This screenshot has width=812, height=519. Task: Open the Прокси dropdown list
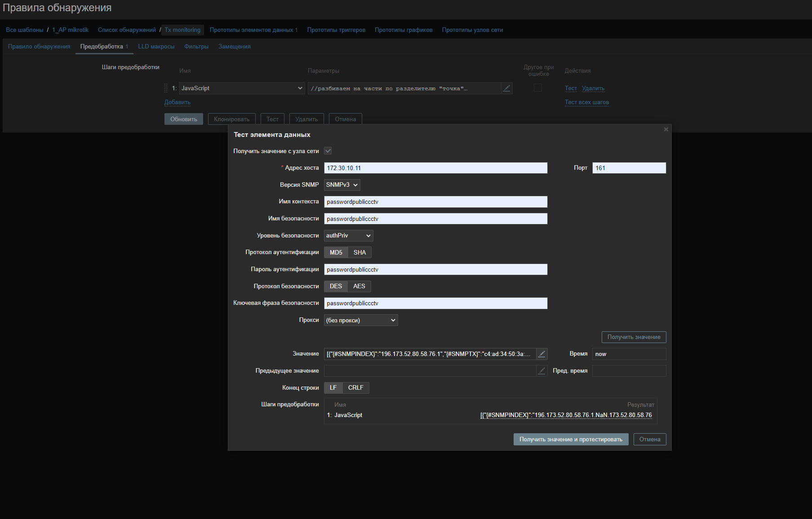pos(361,321)
